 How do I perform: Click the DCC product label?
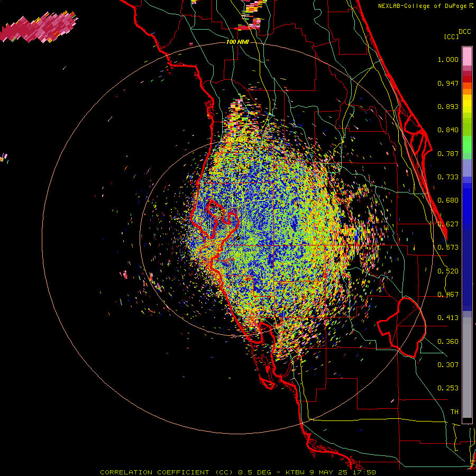click(464, 32)
